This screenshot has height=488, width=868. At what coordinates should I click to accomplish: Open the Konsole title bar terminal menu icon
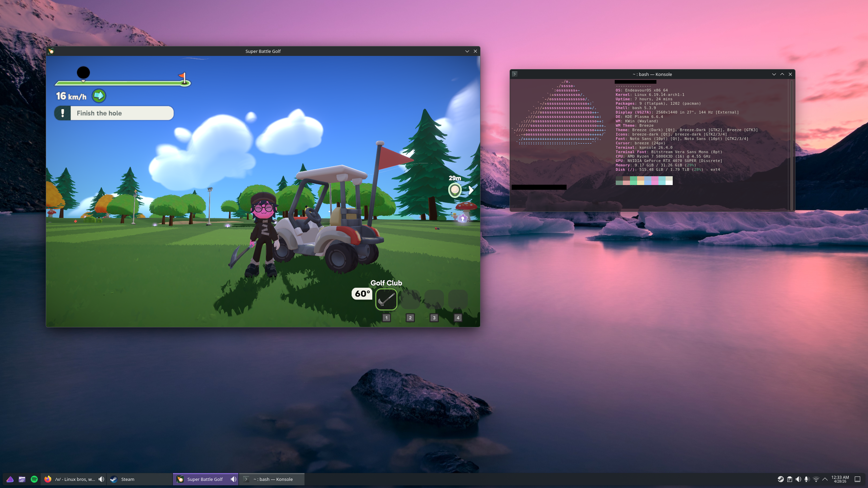515,74
